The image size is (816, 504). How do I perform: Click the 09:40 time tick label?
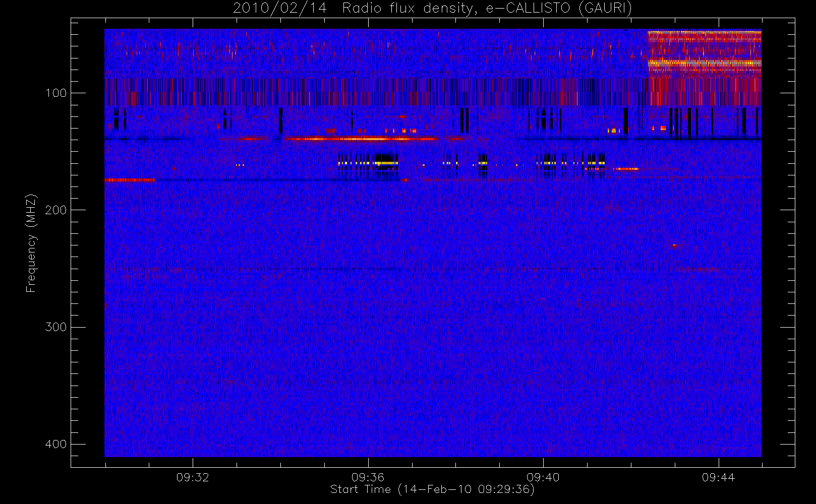tap(543, 477)
